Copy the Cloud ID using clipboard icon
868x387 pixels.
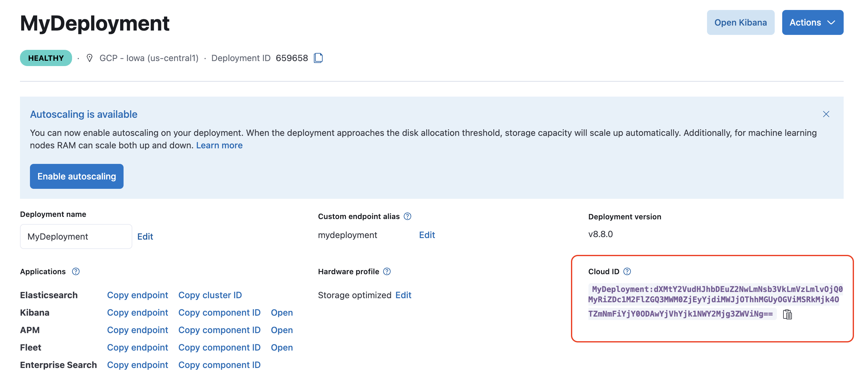787,314
